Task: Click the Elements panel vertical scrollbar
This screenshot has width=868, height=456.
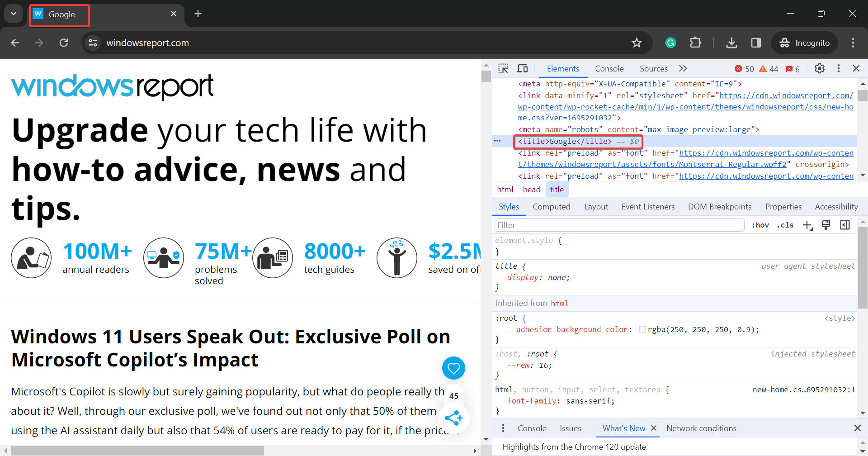Action: click(x=863, y=96)
